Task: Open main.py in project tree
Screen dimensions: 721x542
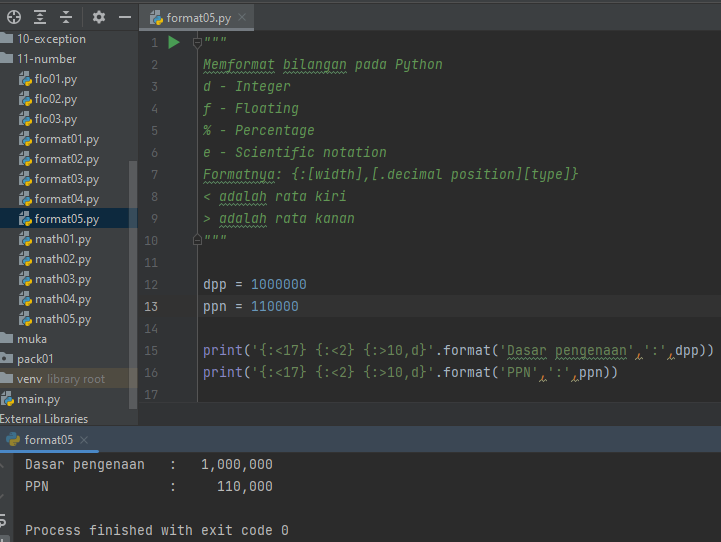Action: click(x=38, y=399)
